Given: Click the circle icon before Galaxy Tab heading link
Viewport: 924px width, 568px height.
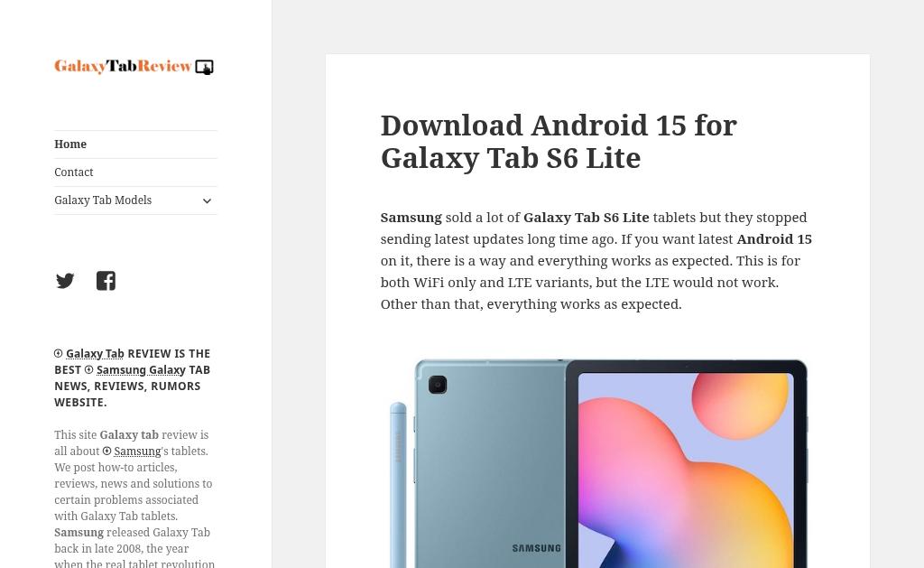Looking at the screenshot, I should [59, 353].
